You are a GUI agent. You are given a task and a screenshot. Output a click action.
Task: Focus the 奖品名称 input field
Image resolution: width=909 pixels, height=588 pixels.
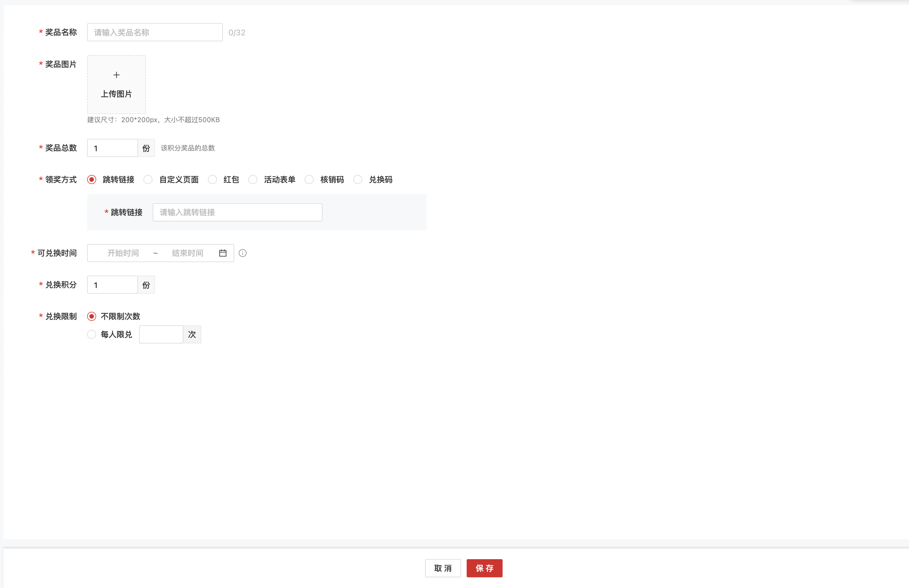tap(155, 33)
